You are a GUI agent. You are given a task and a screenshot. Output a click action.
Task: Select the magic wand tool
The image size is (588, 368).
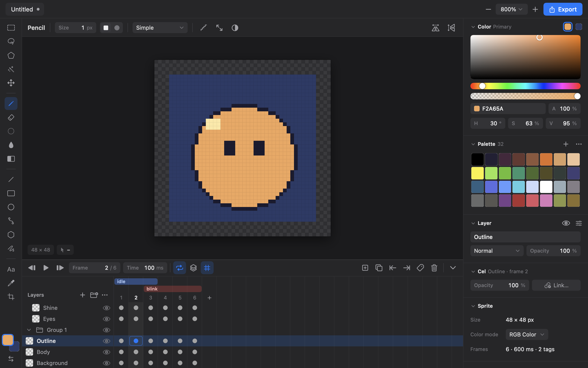pos(11,69)
